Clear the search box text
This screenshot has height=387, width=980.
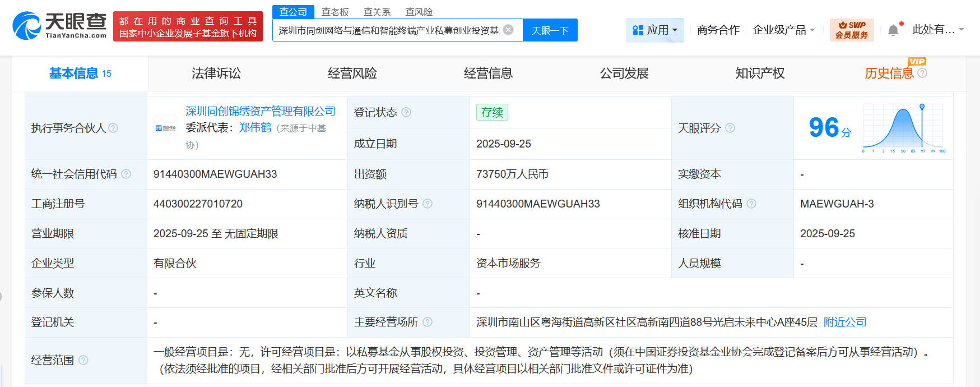[508, 30]
